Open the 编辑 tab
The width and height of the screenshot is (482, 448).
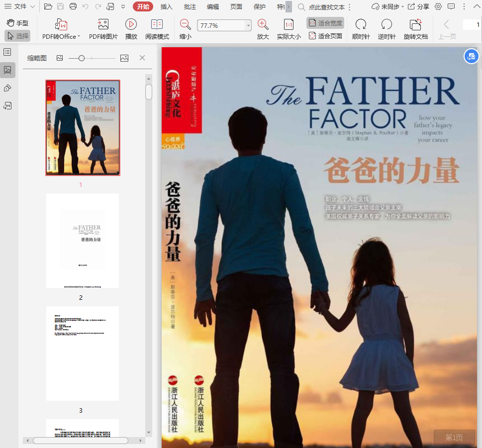[x=213, y=7]
